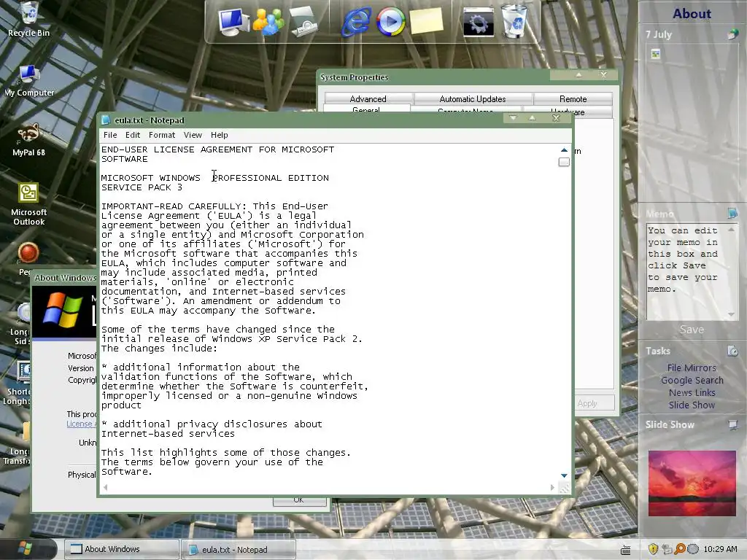Click the orange magnifier tray icon
747x560 pixels.
click(x=680, y=549)
